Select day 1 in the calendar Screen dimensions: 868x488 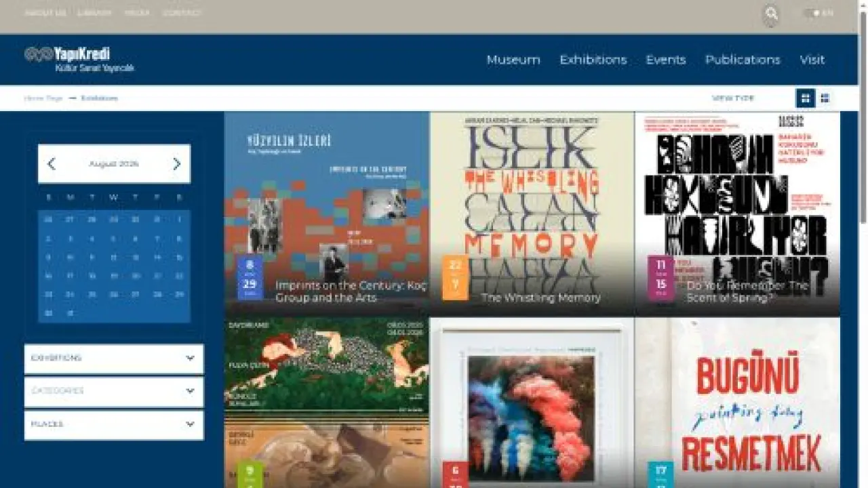[x=179, y=220]
